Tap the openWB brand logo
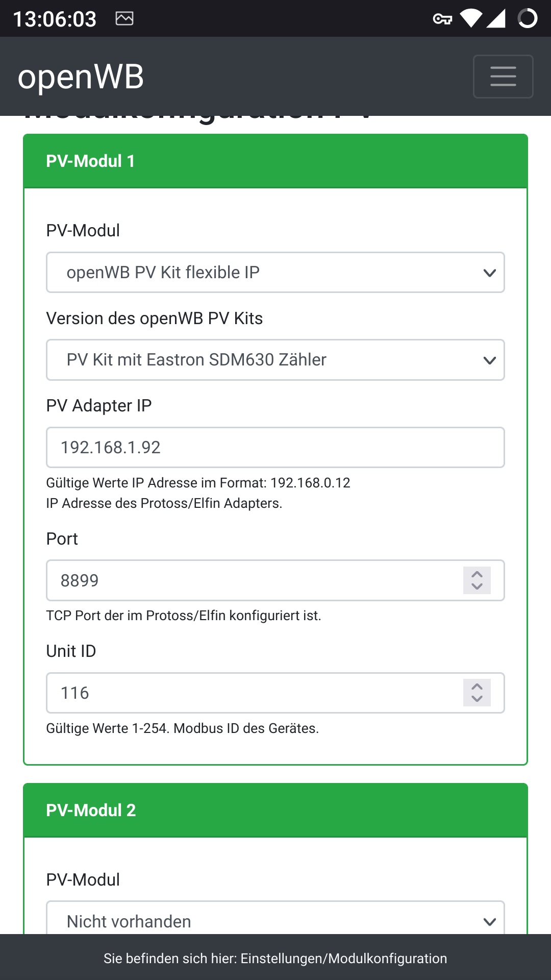Screen dimensions: 551x980 point(81,77)
